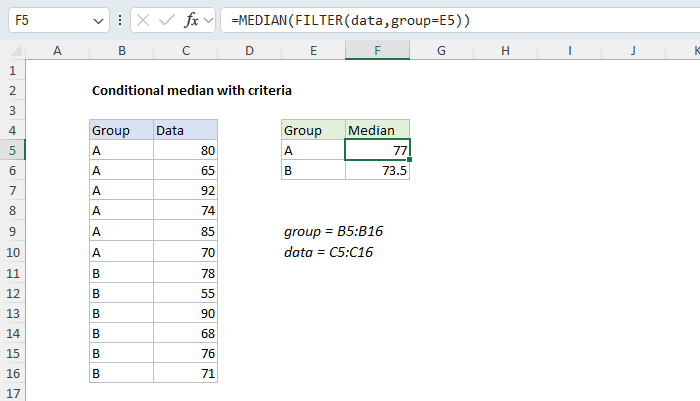Select the cell containing 55
700x401 pixels.
[186, 293]
